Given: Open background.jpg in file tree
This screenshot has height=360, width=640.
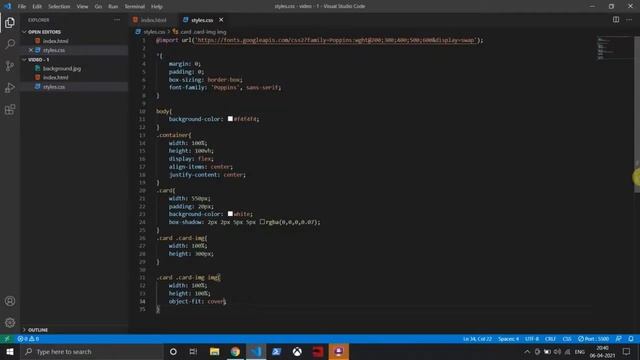Looking at the screenshot, I should point(62,69).
